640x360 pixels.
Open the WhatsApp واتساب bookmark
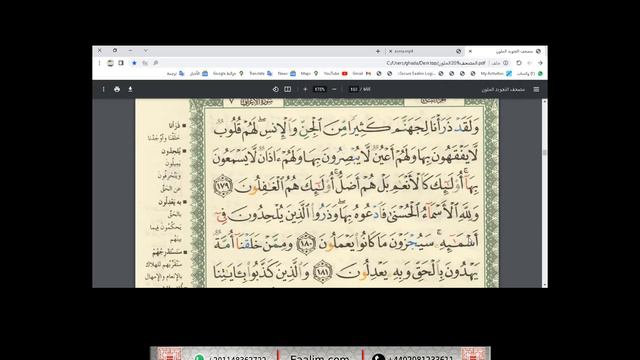(x=530, y=73)
